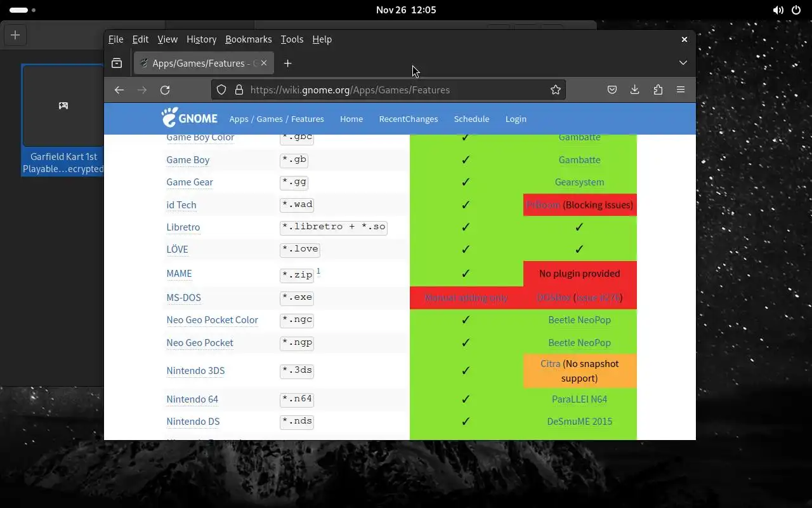Click the Manual adding only link

tap(466, 298)
